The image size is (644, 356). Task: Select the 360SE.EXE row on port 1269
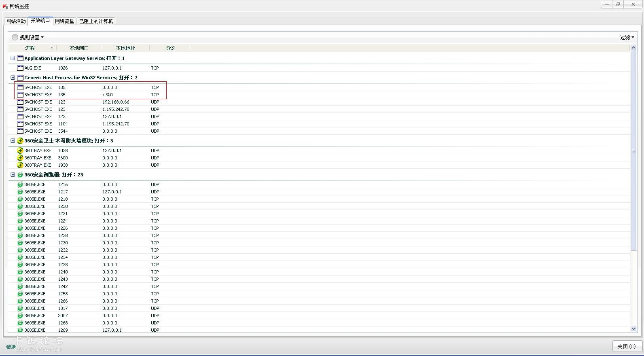click(320, 330)
